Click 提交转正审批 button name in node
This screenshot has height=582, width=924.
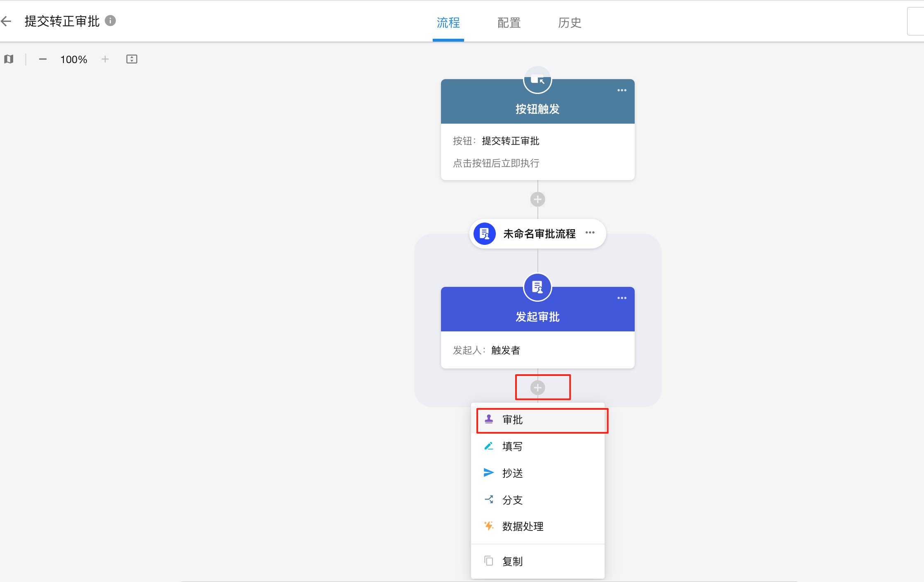(510, 141)
